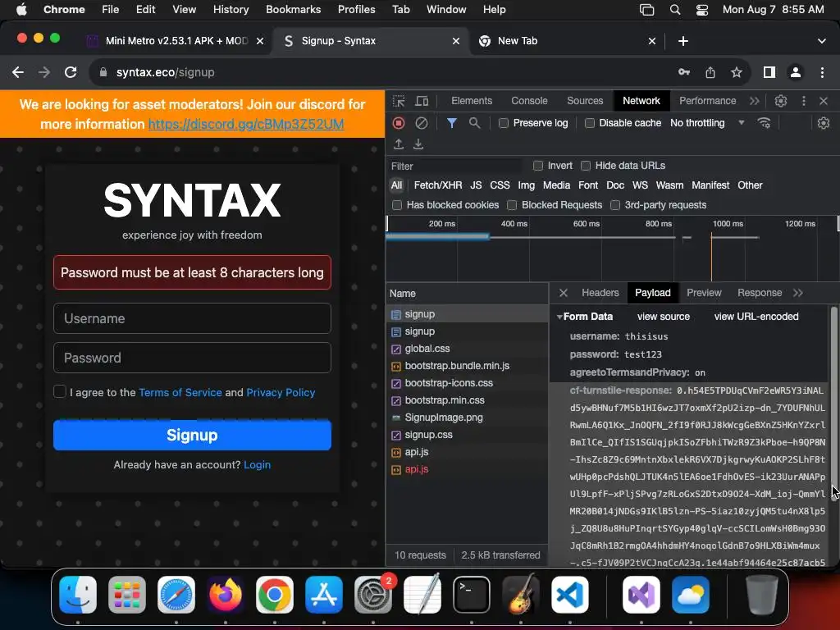Check 3rd-party requests checkbox
Screen dimensions: 840x630
(x=615, y=205)
